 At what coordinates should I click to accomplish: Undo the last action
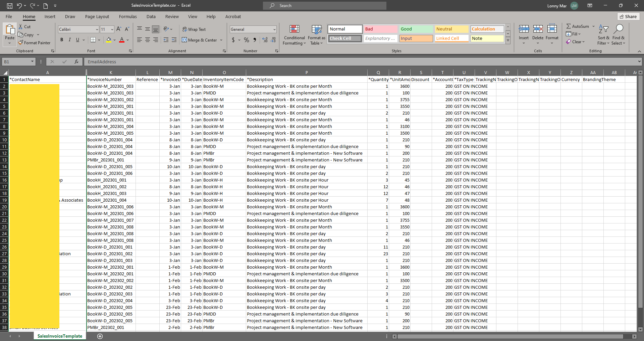tap(19, 6)
